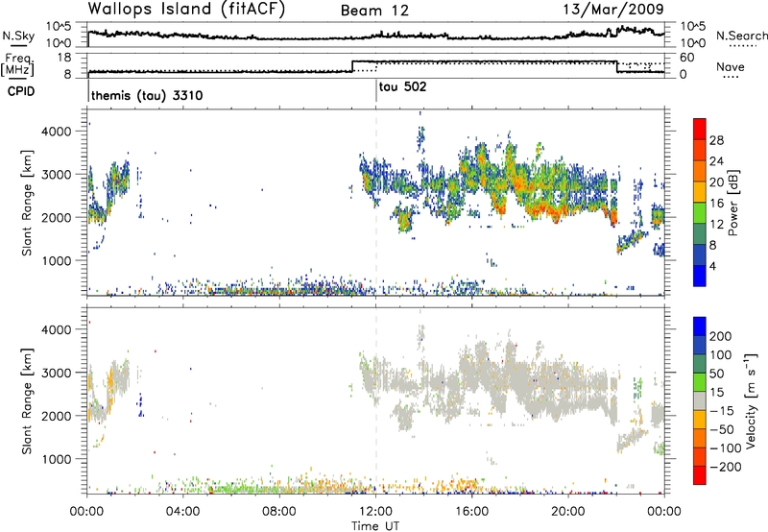Select the 'Freq. [MHz]' label

coord(18,65)
